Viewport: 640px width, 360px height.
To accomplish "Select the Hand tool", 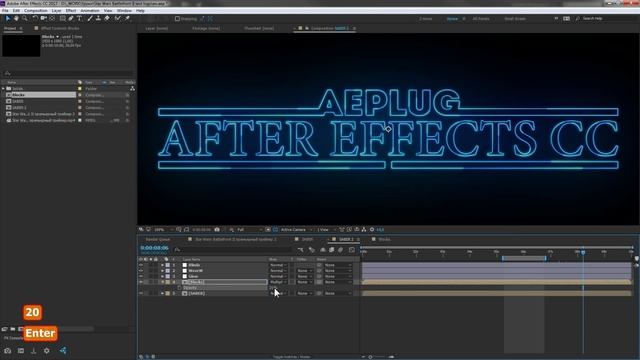I will [16, 18].
